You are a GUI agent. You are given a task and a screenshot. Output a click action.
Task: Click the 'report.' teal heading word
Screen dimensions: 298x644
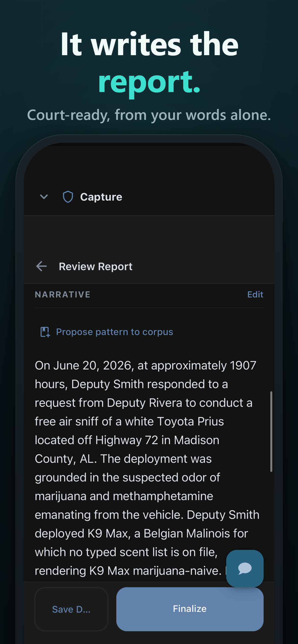tap(149, 83)
